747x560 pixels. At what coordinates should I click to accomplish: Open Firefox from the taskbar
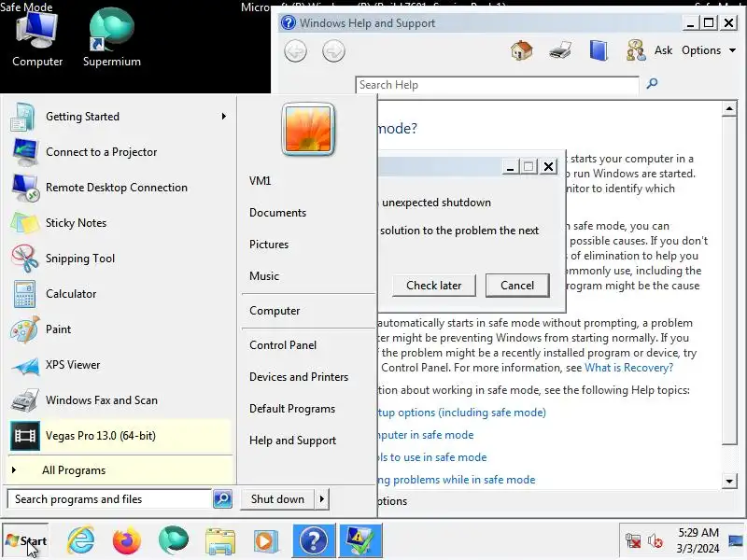pyautogui.click(x=127, y=541)
